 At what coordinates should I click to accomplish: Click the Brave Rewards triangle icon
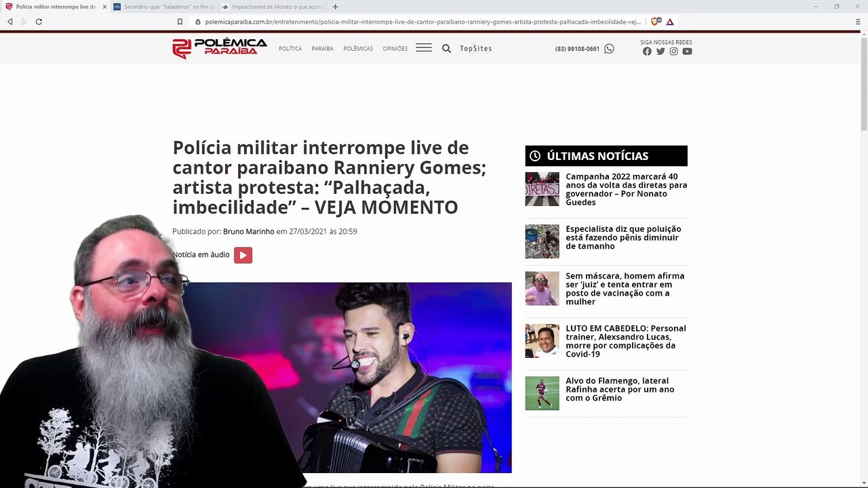click(670, 22)
